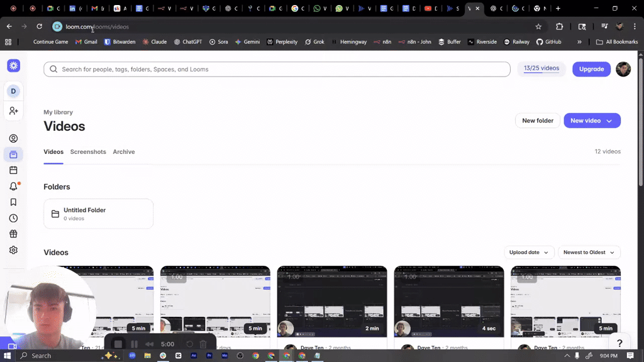644x362 pixels.
Task: Open the calendar meetings icon
Action: click(13, 170)
